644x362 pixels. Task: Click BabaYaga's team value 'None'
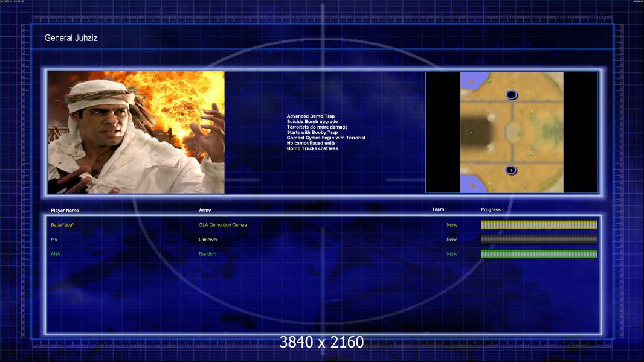(452, 225)
